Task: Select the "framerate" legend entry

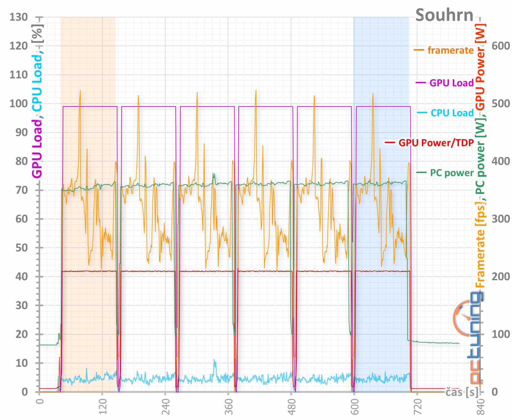Action: (x=444, y=50)
